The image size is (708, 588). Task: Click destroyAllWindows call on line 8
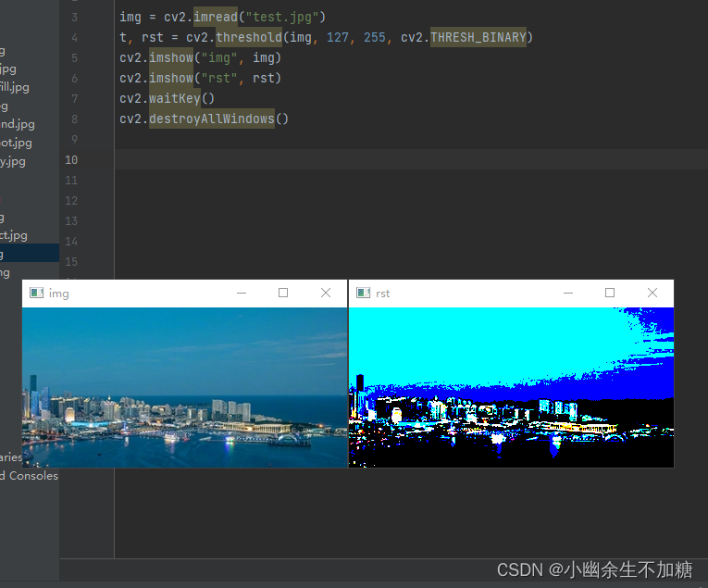pyautogui.click(x=212, y=119)
